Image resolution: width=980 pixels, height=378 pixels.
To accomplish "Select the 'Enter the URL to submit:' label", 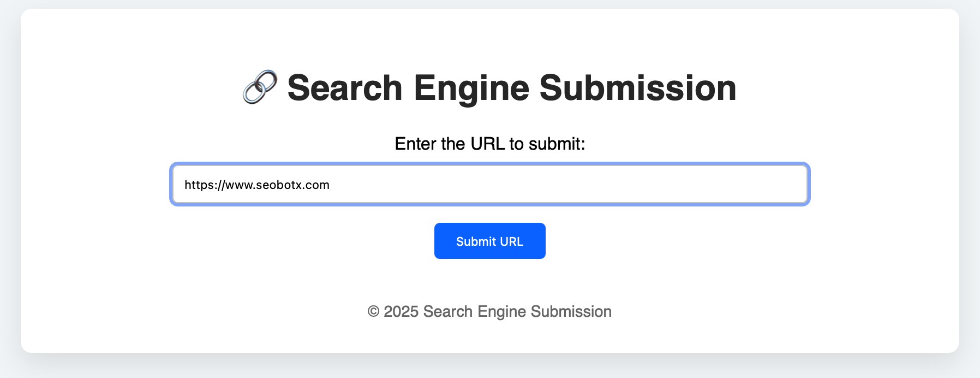I will [x=489, y=144].
